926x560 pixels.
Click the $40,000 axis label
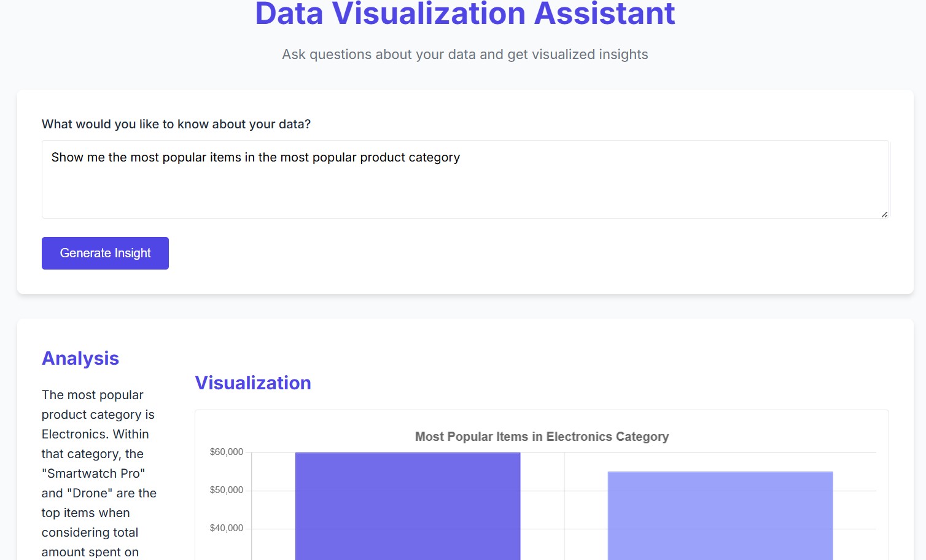227,527
